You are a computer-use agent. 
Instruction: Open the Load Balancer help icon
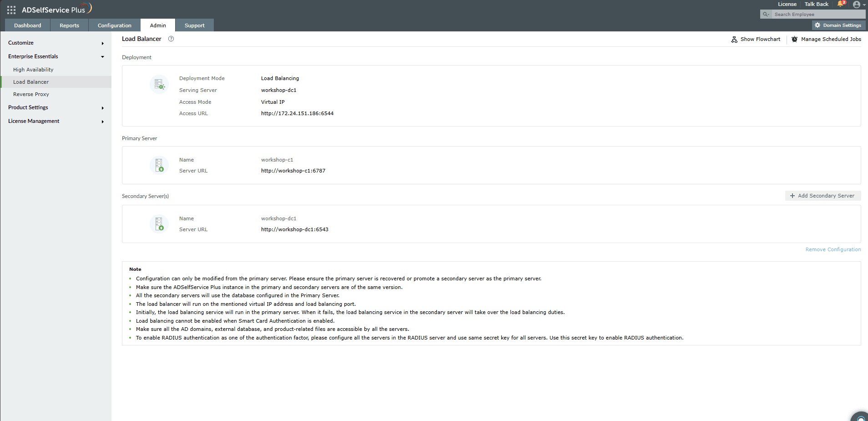171,39
